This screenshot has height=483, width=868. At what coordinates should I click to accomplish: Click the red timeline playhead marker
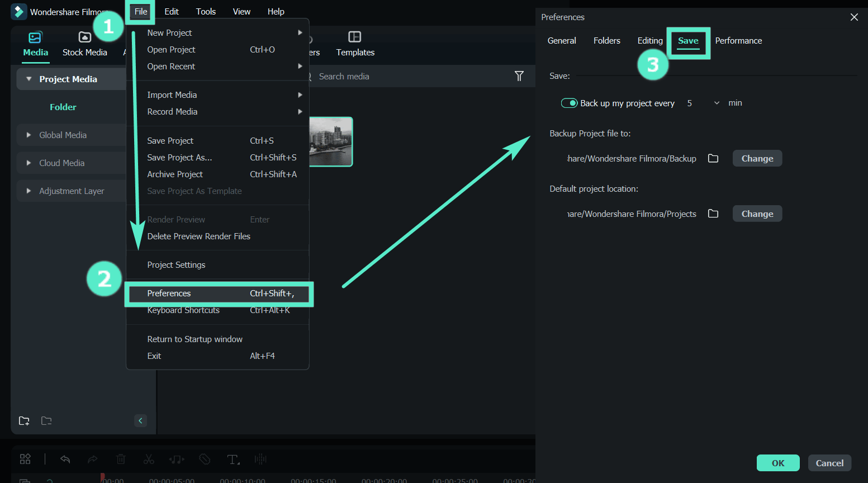click(102, 478)
